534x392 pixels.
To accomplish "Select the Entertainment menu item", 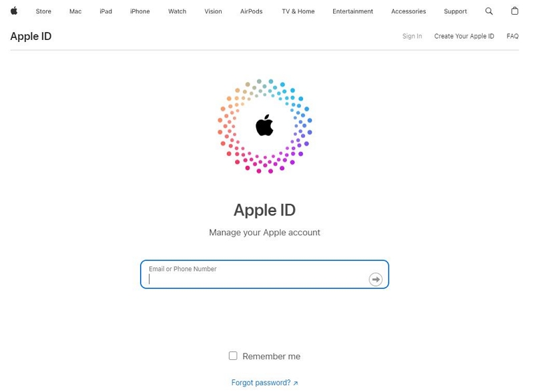I will coord(352,11).
